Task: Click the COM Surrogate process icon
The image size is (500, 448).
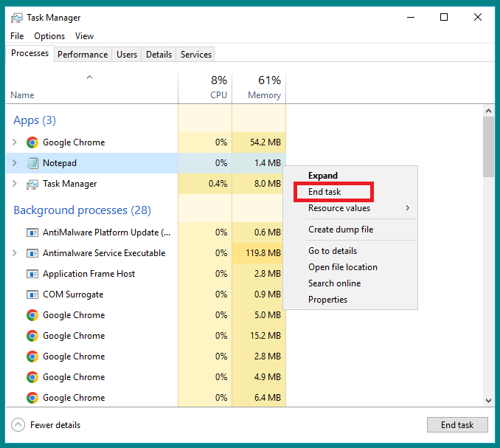Action: [32, 294]
